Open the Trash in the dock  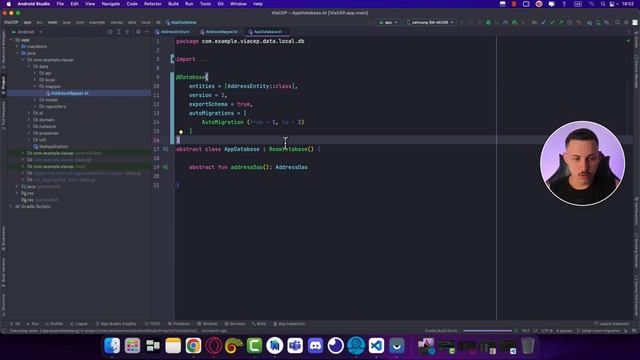click(528, 346)
